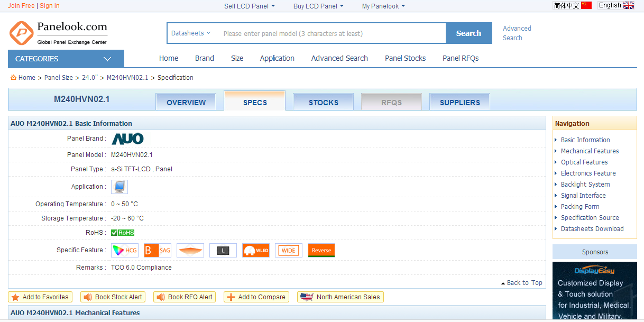
Task: Switch language to Chinese text link
Action: pyautogui.click(x=566, y=5)
